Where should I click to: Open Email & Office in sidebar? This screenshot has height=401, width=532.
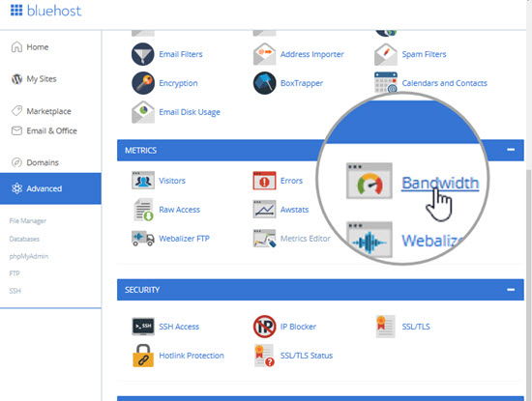(x=44, y=130)
